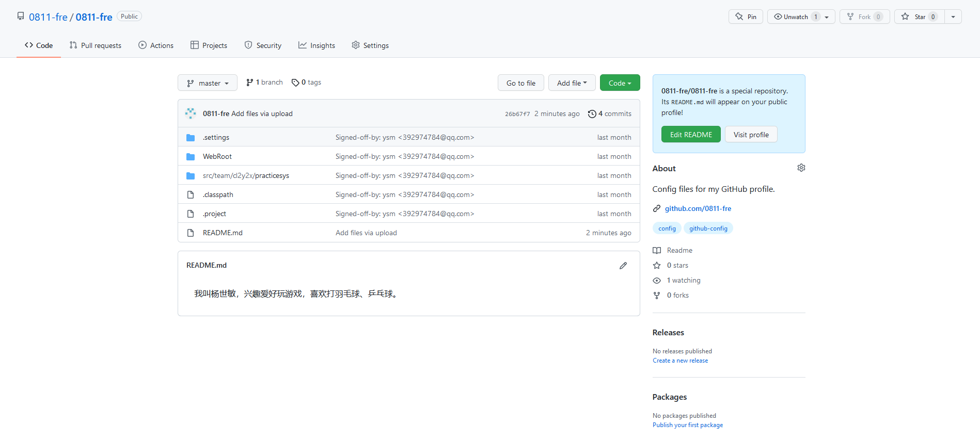The width and height of the screenshot is (980, 441).
Task: Click the 0 tags link
Action: point(306,83)
